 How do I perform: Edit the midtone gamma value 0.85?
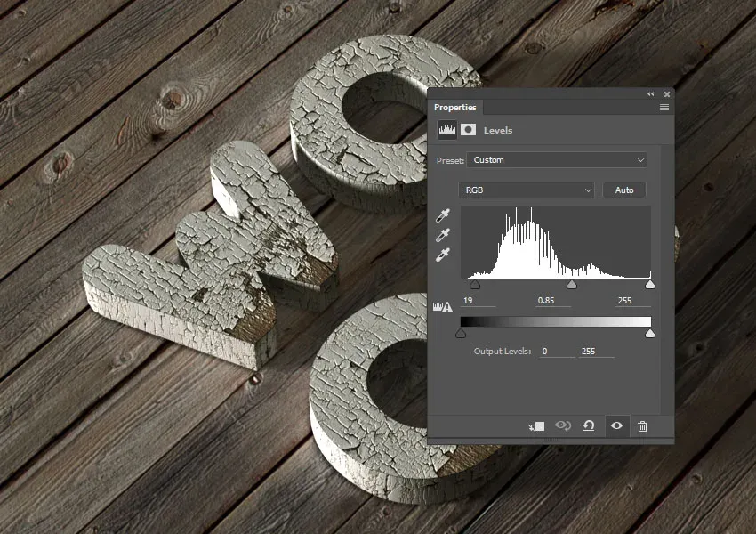(x=553, y=301)
